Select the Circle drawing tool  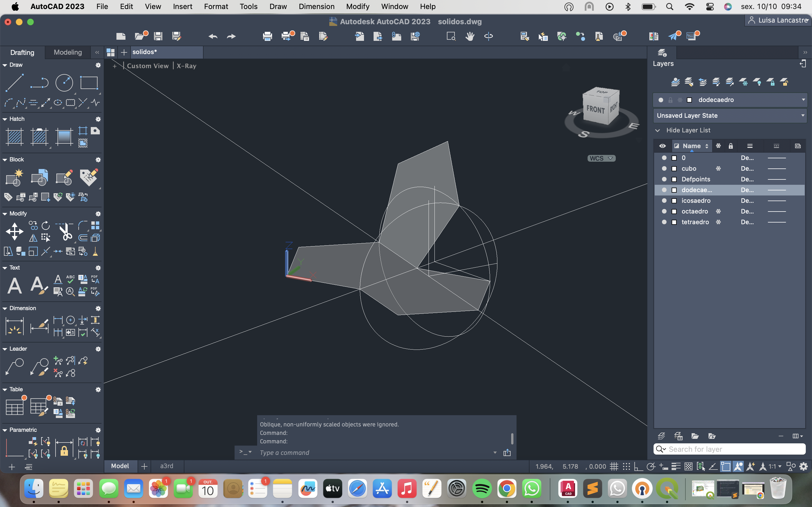coord(64,83)
